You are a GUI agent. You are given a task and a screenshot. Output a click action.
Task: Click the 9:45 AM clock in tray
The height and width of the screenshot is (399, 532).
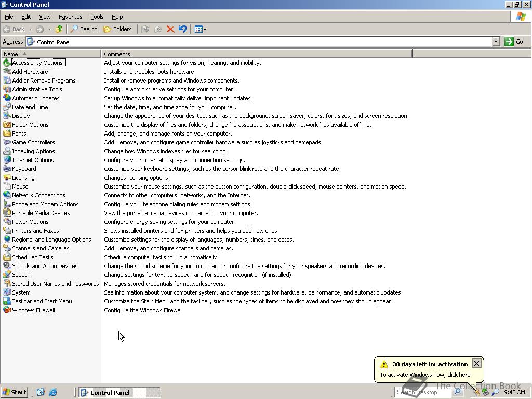[514, 392]
